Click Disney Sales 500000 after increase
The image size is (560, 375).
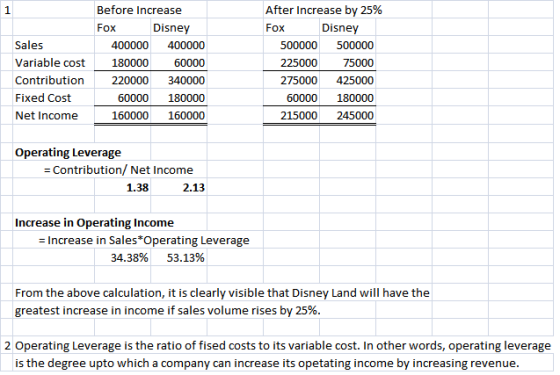(x=355, y=45)
